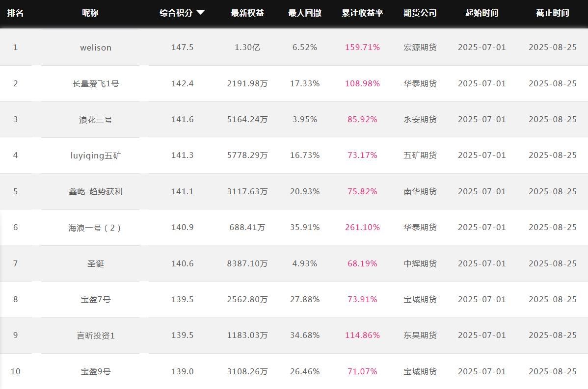Select the 688.41万 equity value

click(x=247, y=227)
